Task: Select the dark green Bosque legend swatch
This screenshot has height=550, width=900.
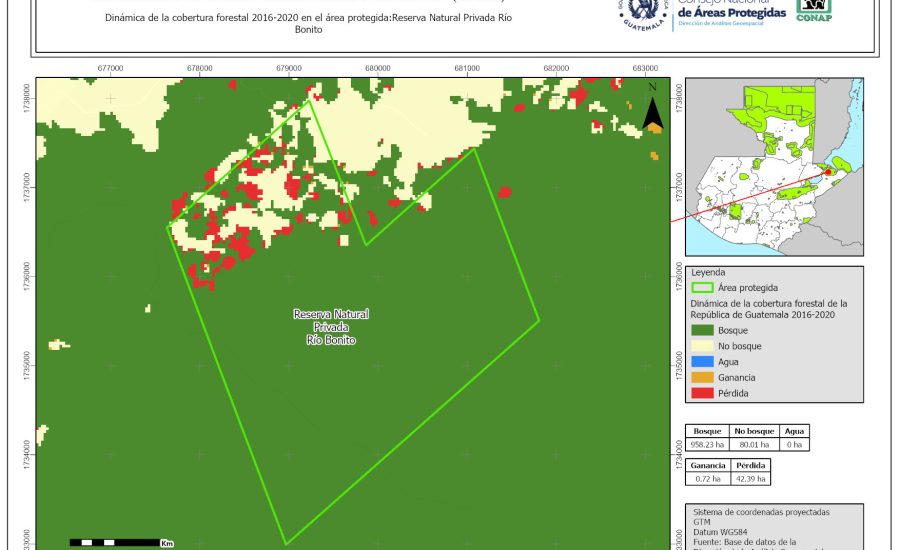Action: pyautogui.click(x=703, y=330)
